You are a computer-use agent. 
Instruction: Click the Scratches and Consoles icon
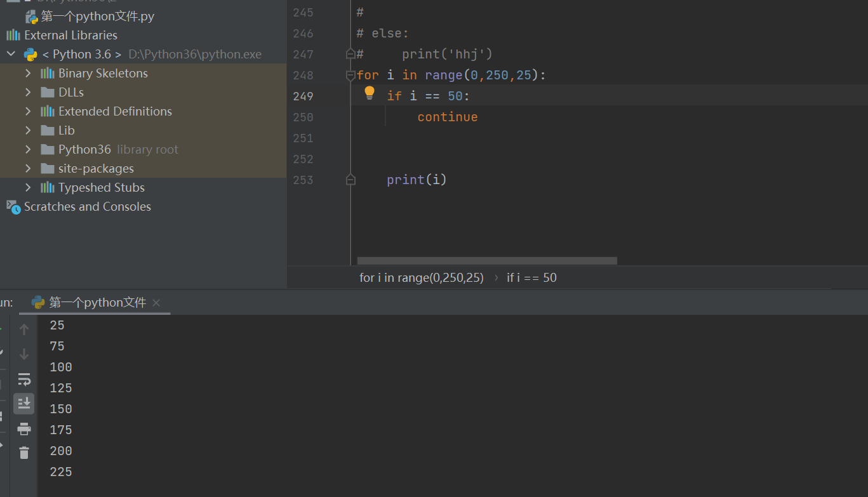point(13,206)
